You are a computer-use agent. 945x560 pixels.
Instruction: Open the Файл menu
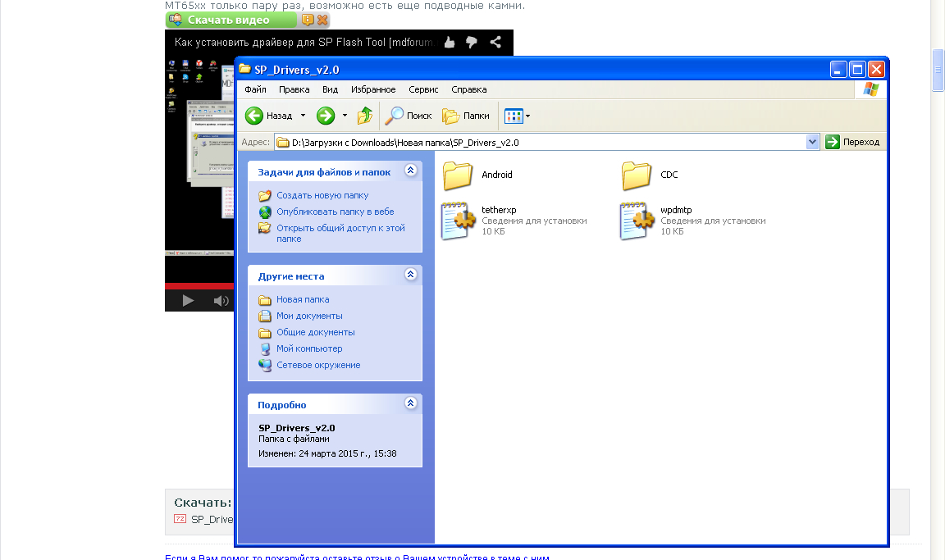click(x=255, y=89)
